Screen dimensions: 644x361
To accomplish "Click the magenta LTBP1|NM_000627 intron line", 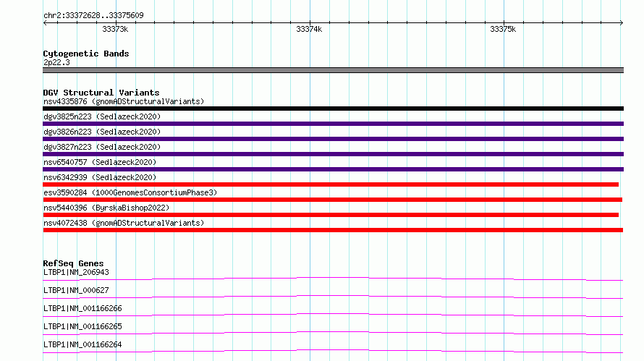I will [x=333, y=297].
